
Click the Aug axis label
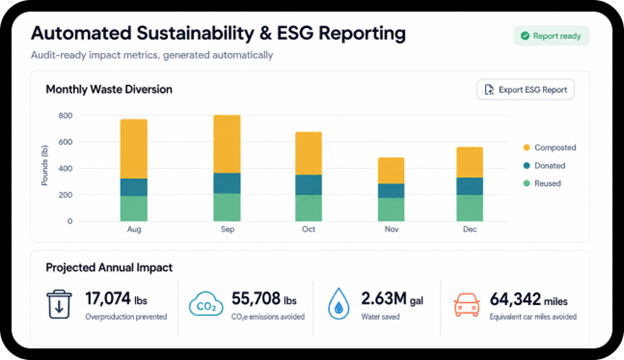pos(134,229)
